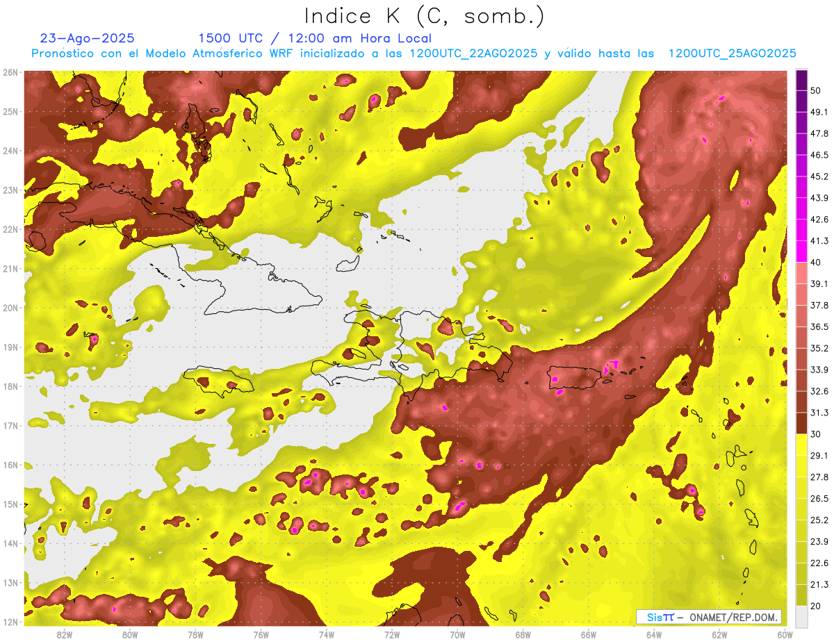Viewport: 834px width, 644px height.
Task: Click "1500 UTC / 12:00 am Hora Local"
Action: 315,38
